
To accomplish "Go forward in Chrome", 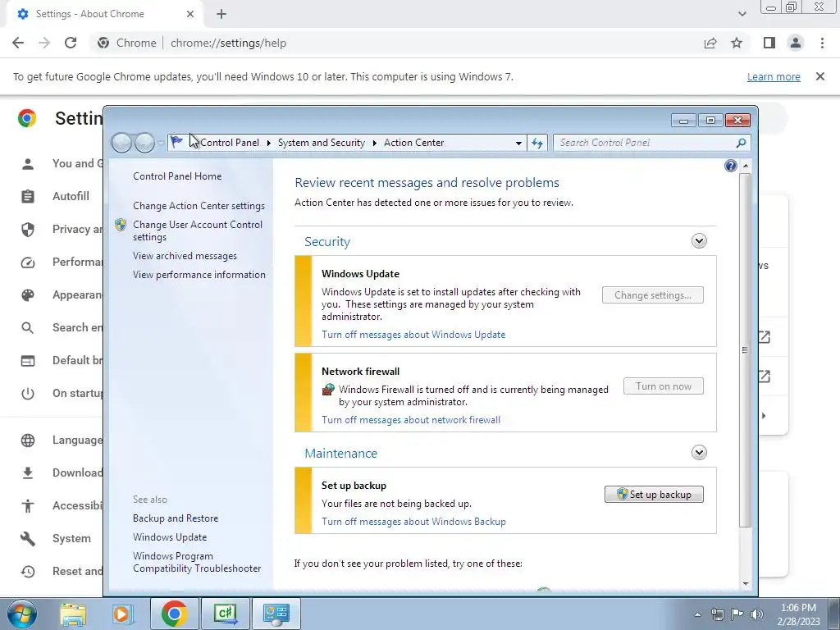I will (44, 43).
